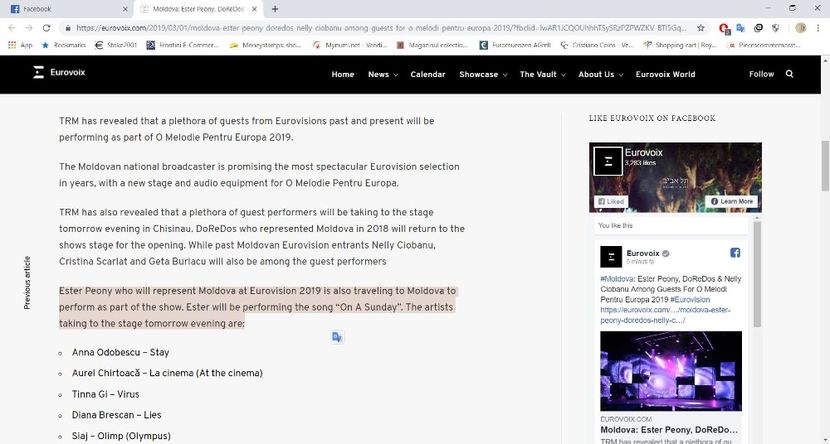The height and width of the screenshot is (444, 830).
Task: Click the list item Anna Odobescu – Stay
Action: 120,352
